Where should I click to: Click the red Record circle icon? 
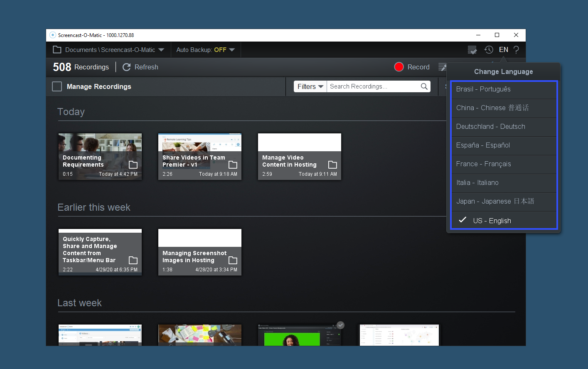399,67
